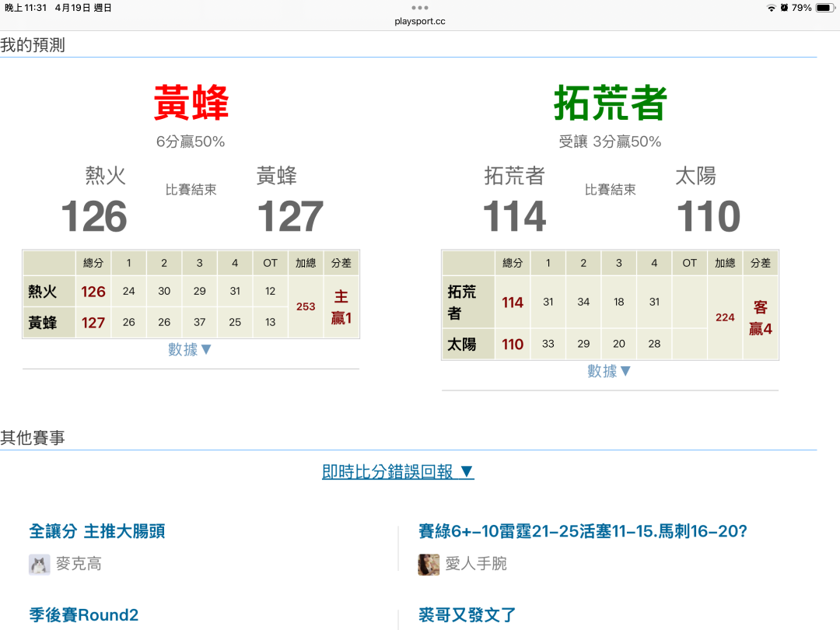Image resolution: width=840 pixels, height=630 pixels.
Task: Open article 全讓分 主推大腸頭
Action: (x=97, y=531)
